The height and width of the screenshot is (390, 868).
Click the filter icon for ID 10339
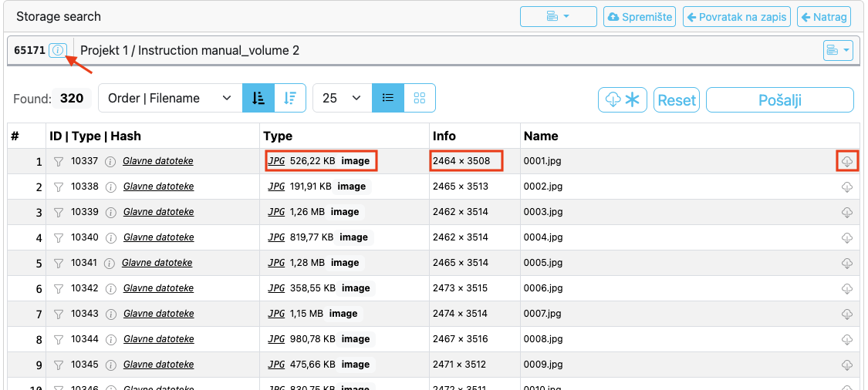coord(59,213)
